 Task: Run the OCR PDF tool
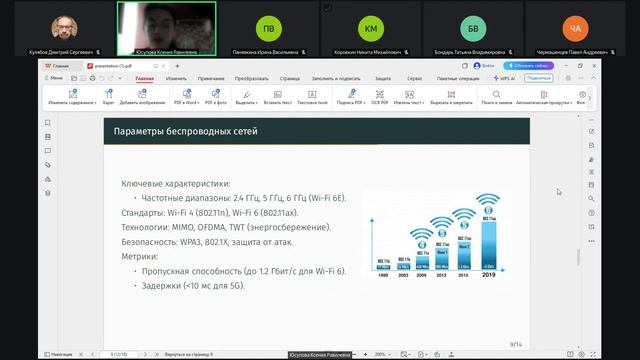[x=380, y=97]
